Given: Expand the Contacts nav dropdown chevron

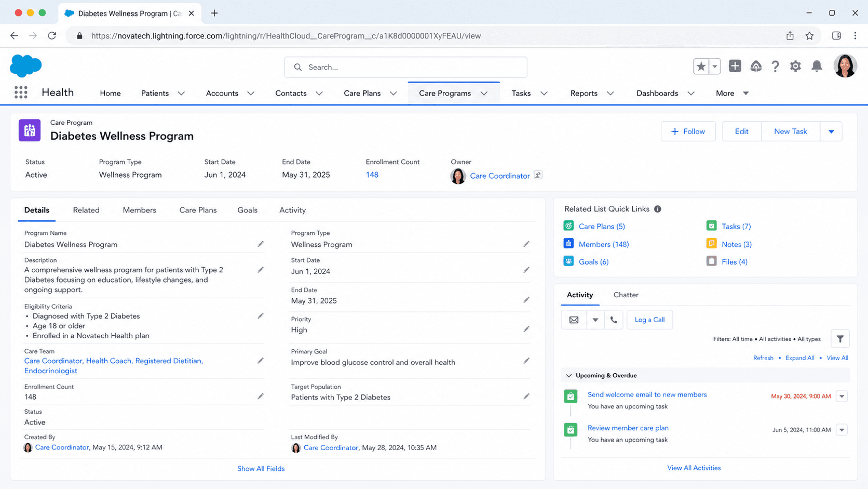Looking at the screenshot, I should tap(319, 94).
